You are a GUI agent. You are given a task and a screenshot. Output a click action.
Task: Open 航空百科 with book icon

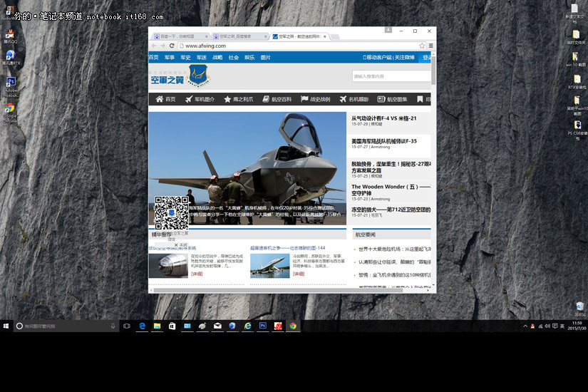(x=277, y=99)
